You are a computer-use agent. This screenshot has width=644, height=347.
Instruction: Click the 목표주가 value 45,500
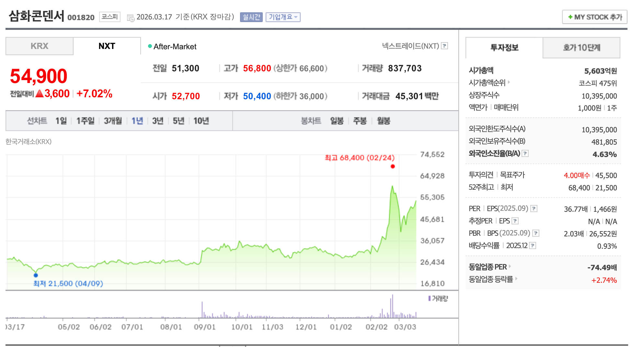click(x=606, y=175)
